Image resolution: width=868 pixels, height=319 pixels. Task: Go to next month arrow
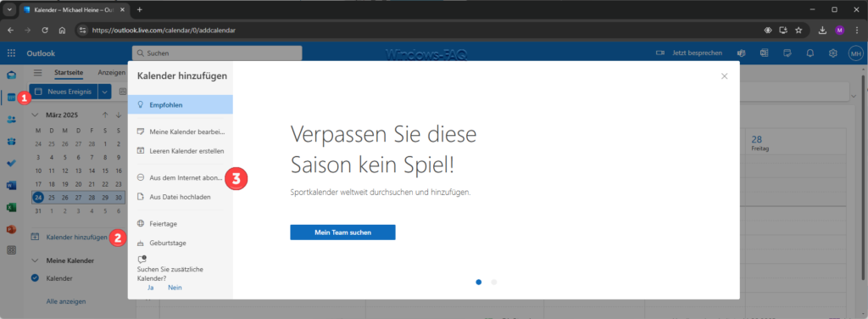pos(119,115)
